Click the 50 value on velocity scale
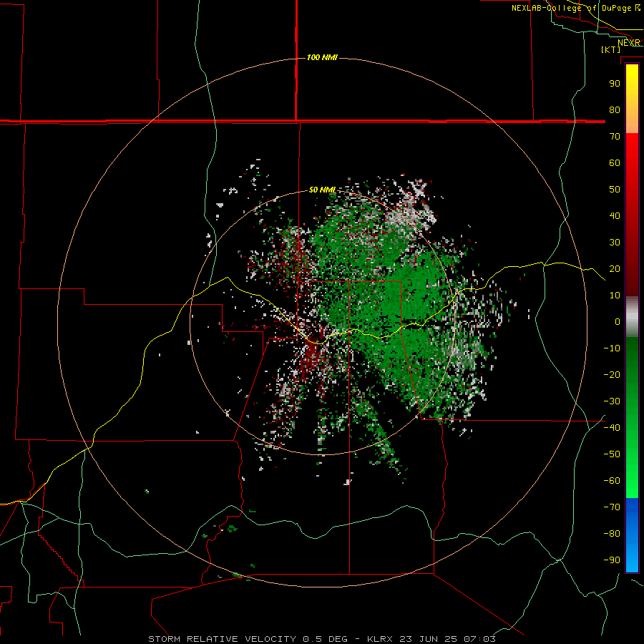 point(615,190)
